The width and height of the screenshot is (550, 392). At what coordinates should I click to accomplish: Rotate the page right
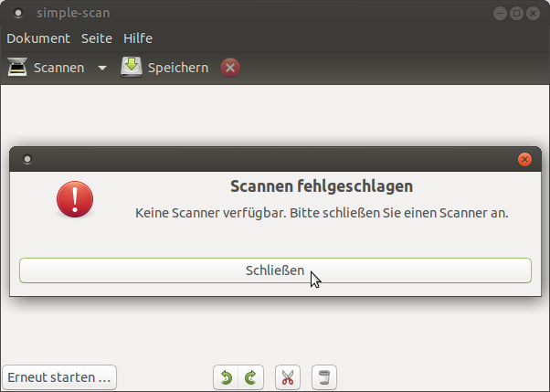pyautogui.click(x=251, y=377)
